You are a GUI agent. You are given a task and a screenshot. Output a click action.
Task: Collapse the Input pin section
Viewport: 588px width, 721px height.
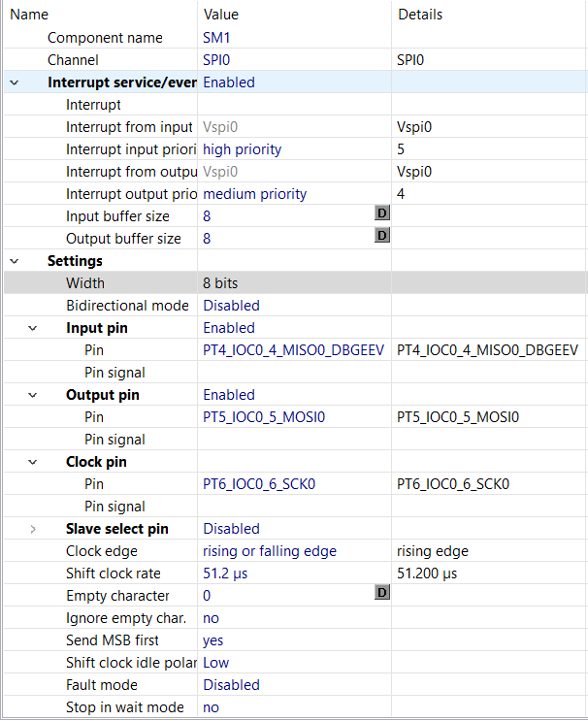tap(33, 328)
